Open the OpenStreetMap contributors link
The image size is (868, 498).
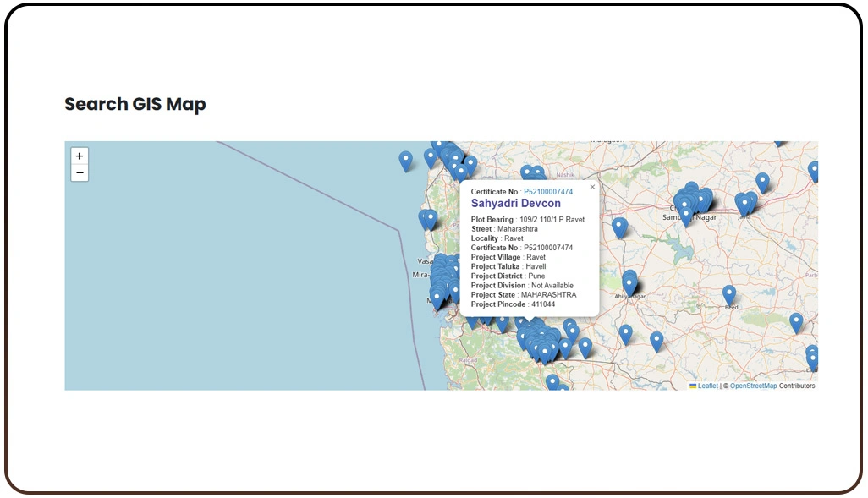point(755,386)
